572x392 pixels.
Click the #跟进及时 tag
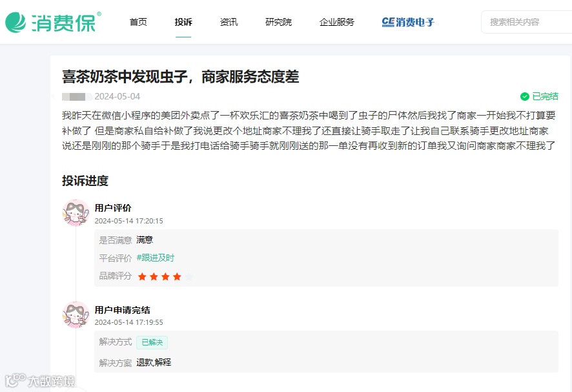[x=156, y=258]
